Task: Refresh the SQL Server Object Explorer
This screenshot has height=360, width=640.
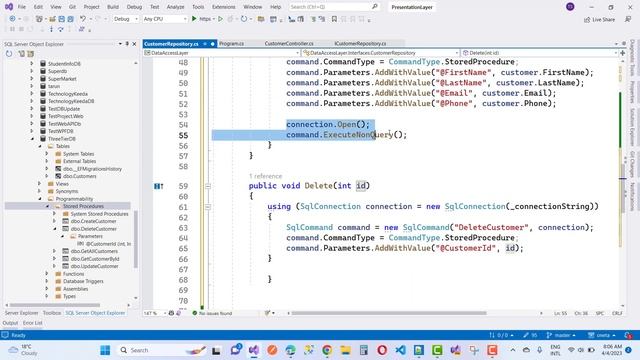Action: coord(9,54)
